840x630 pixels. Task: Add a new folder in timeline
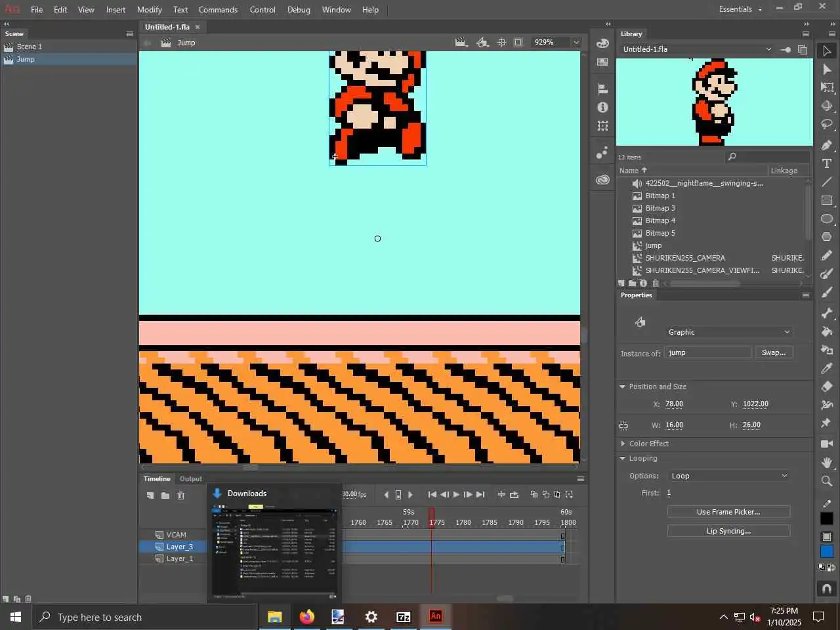coord(165,495)
